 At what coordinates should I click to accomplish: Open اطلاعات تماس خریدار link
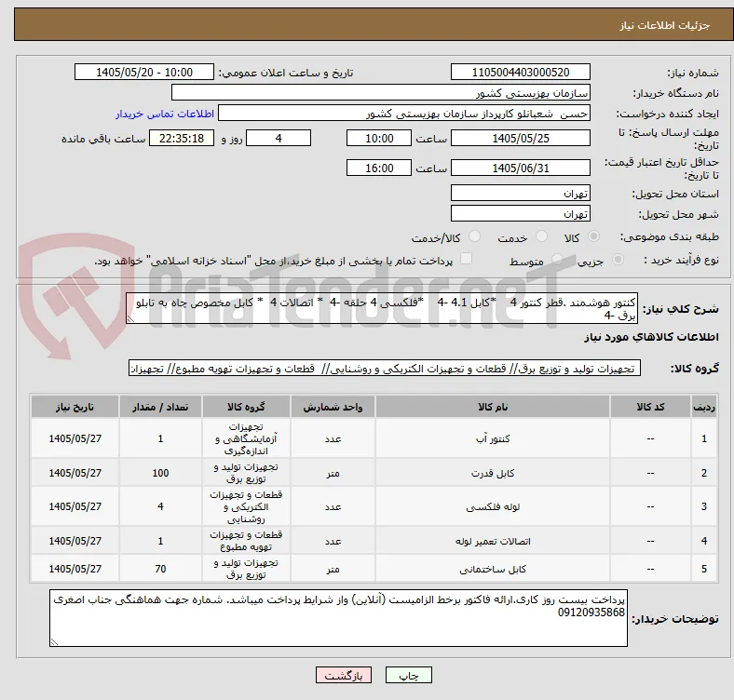[165, 114]
